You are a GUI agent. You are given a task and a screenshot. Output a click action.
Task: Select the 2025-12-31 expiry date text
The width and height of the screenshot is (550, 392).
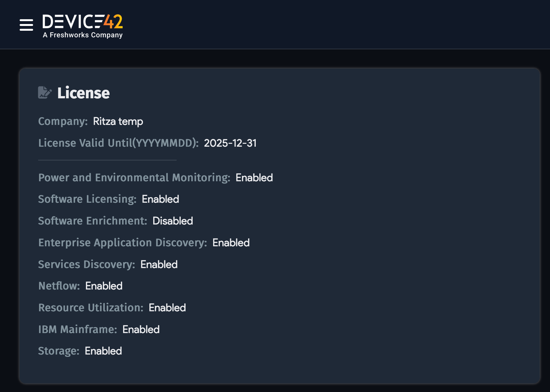click(231, 143)
